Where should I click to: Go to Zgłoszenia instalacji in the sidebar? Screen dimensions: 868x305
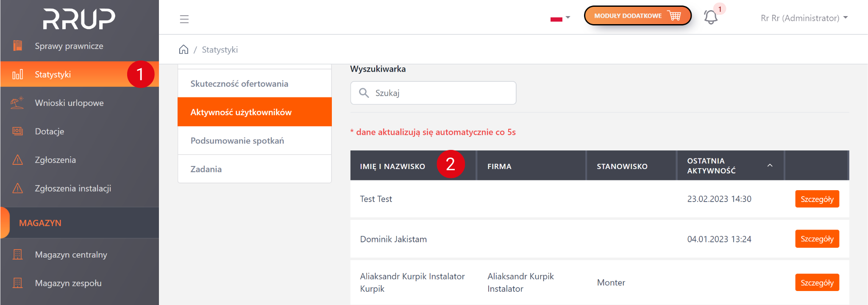[73, 189]
